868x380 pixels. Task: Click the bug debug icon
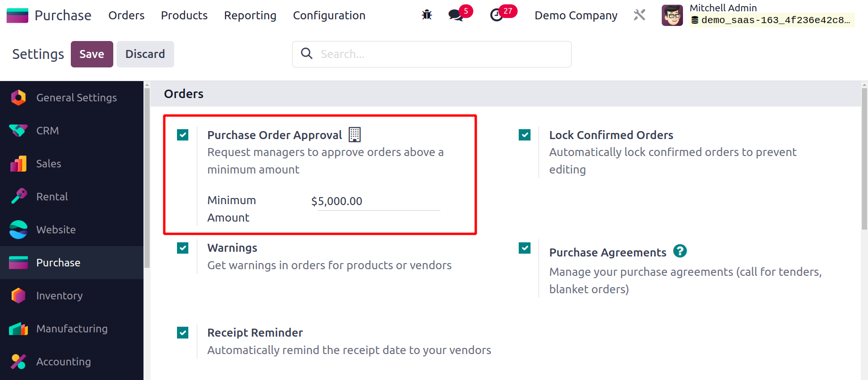tap(427, 15)
